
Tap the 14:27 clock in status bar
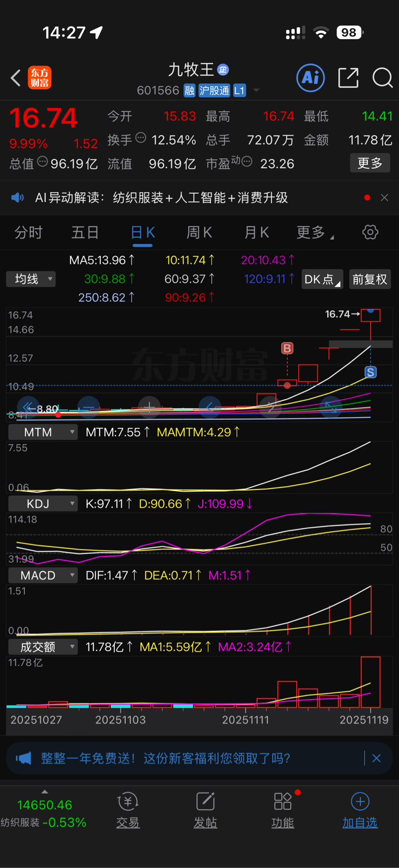tap(63, 33)
